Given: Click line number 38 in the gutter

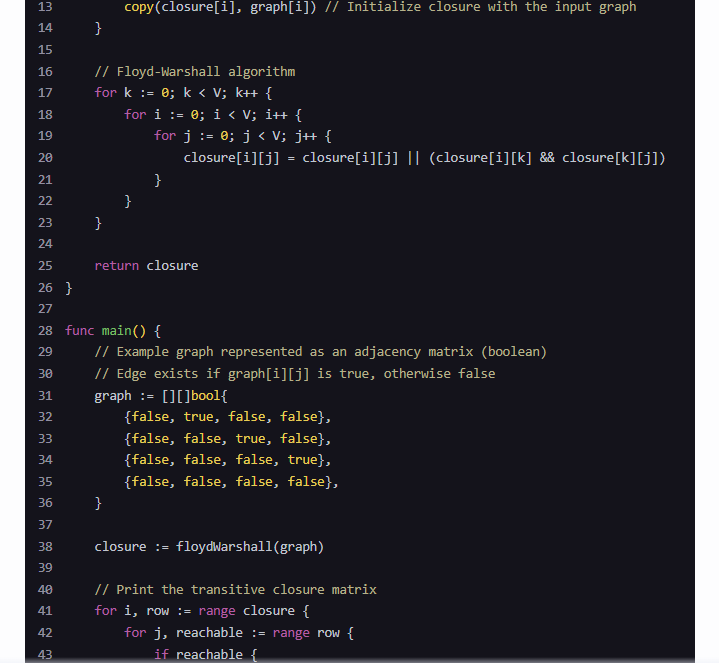Looking at the screenshot, I should coord(45,547).
